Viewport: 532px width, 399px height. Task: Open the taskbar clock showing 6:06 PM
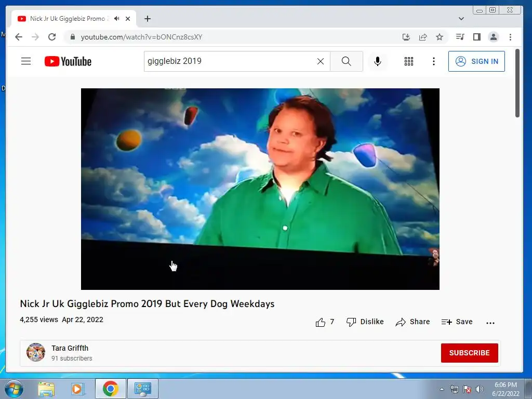point(506,389)
